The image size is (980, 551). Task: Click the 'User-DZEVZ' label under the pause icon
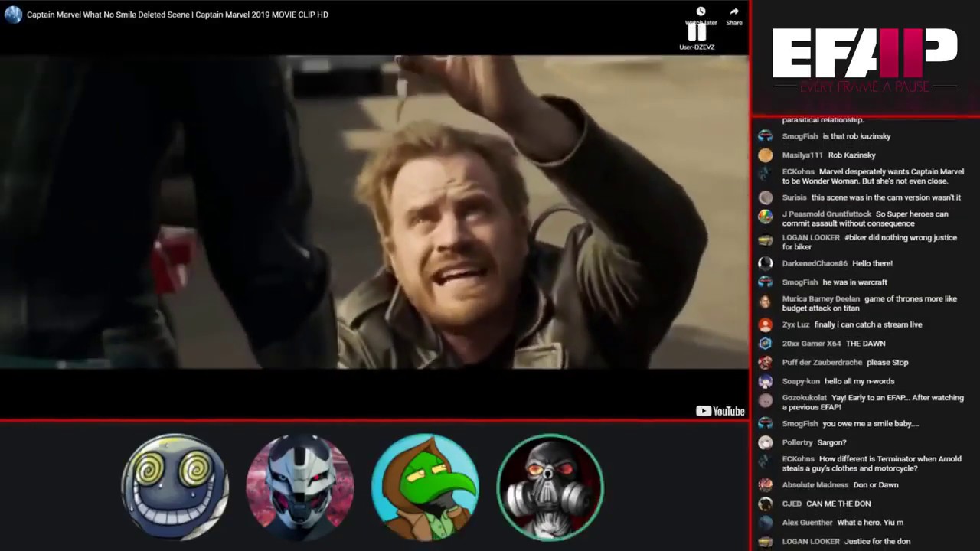pos(697,47)
